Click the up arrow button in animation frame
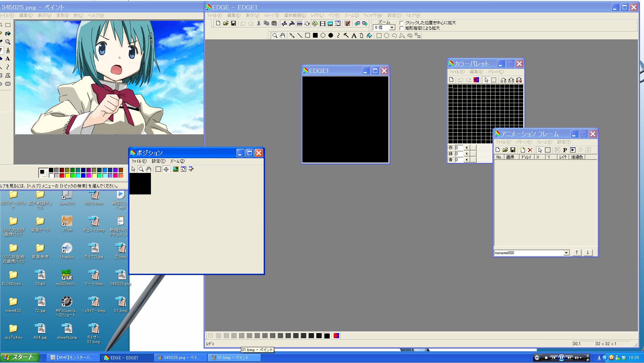Screen dimensions: 644x363 [x=577, y=253]
